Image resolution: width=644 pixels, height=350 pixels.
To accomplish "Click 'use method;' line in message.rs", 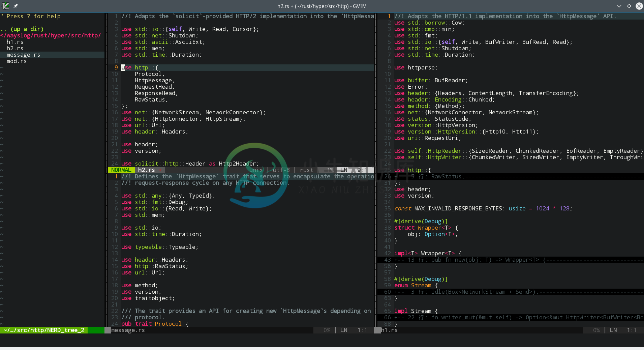I will point(140,285).
